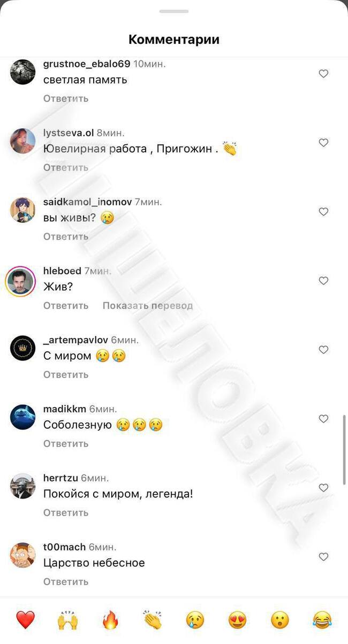Like hleboed's comment with heart
The width and height of the screenshot is (348, 644).
(323, 281)
